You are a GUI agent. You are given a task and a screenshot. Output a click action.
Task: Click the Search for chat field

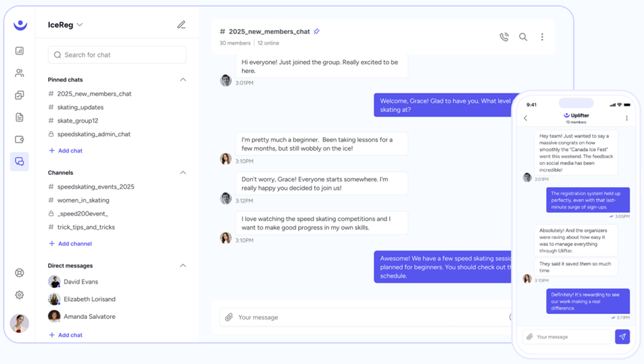(x=117, y=55)
